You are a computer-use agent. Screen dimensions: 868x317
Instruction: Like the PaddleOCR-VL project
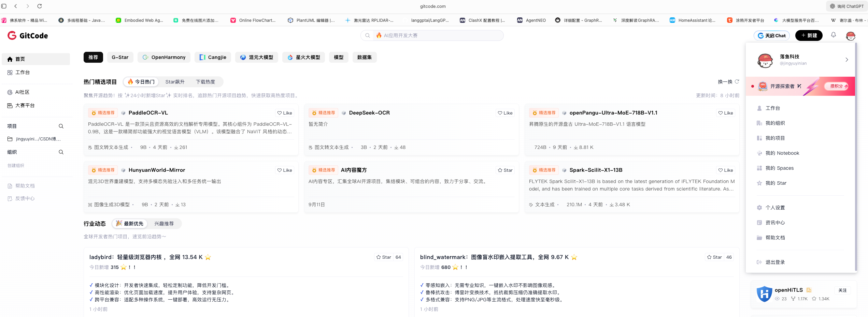click(284, 113)
